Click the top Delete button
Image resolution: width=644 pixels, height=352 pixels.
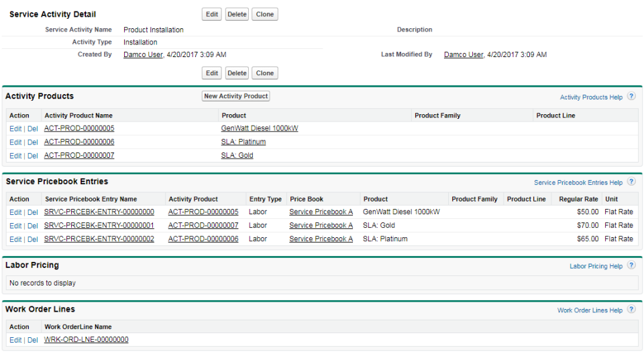tap(237, 14)
